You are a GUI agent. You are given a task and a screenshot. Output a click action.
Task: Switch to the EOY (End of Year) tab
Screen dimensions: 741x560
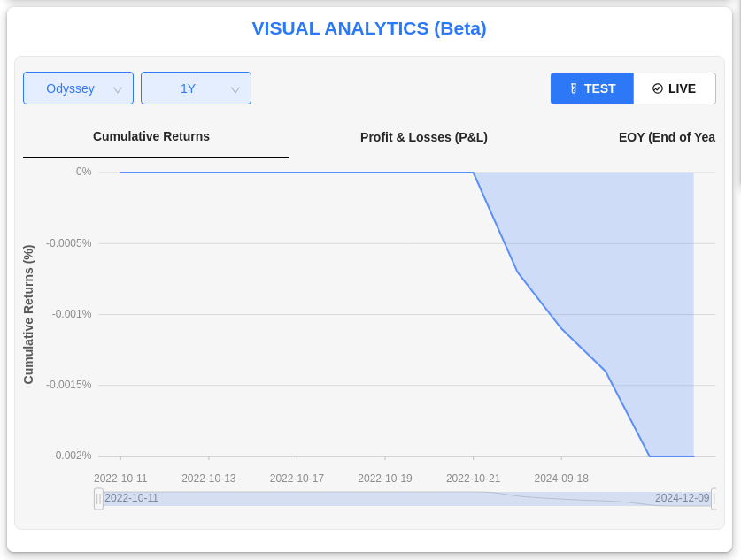[667, 138]
